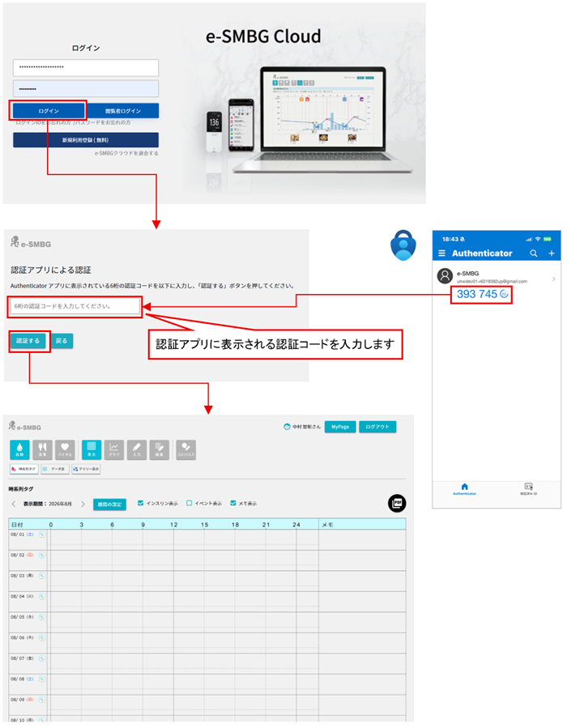Select the 食事 meal icon
The width and height of the screenshot is (567, 728).
click(x=42, y=449)
